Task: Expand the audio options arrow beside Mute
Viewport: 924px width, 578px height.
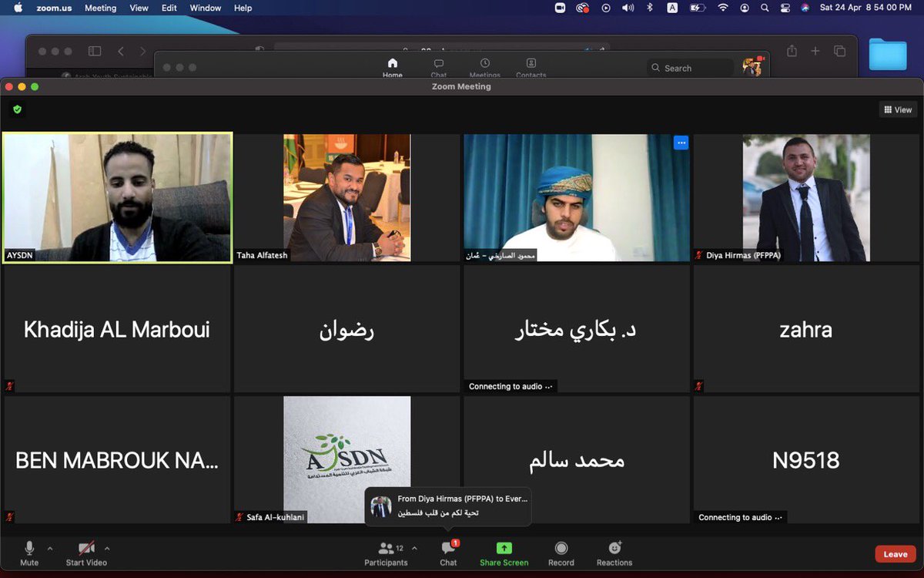Action: [x=50, y=549]
